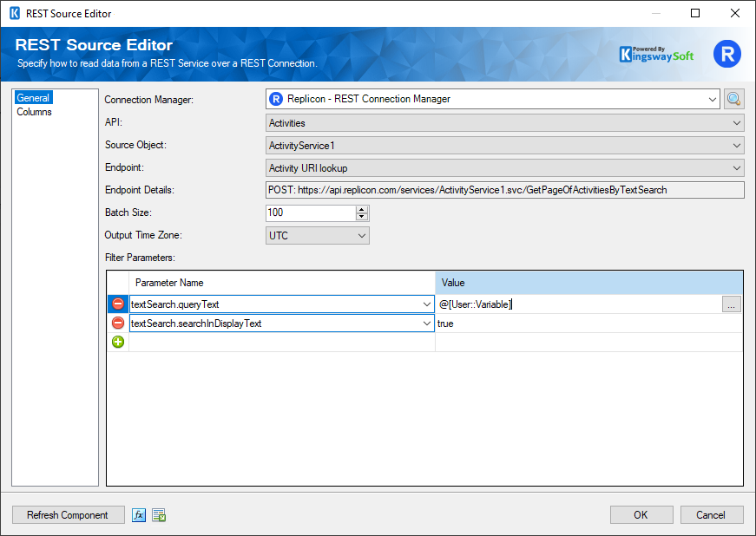This screenshot has width=756, height=536.
Task: Click the Value column header
Action: [x=588, y=283]
